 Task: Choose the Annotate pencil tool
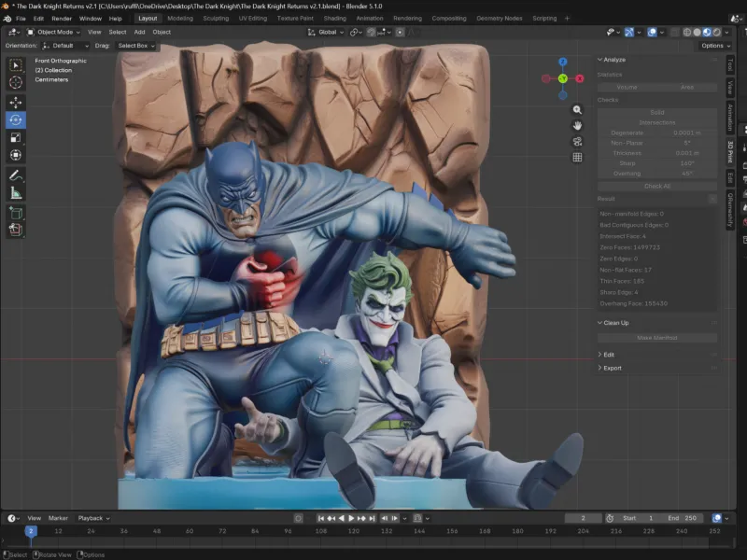coord(16,175)
